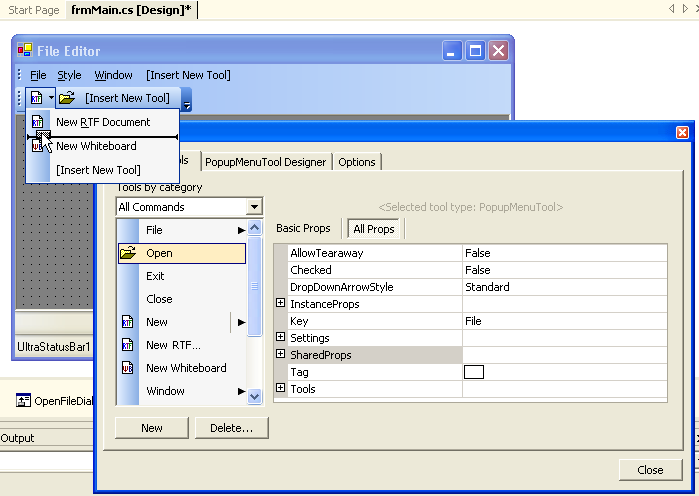Open the dropdown arrow beside the New toolbar button
This screenshot has height=496, width=699.
tap(51, 98)
